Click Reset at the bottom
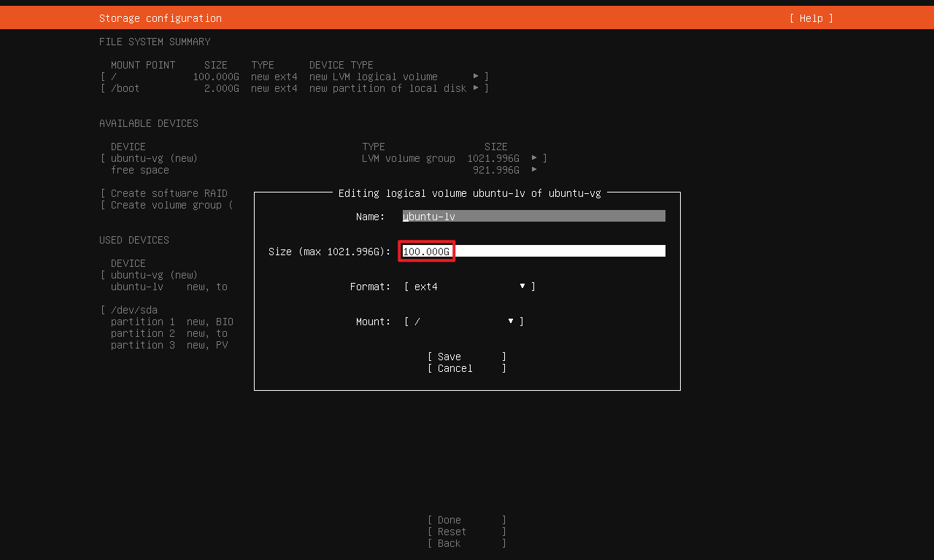Screen dimensions: 934x560 click(467, 532)
